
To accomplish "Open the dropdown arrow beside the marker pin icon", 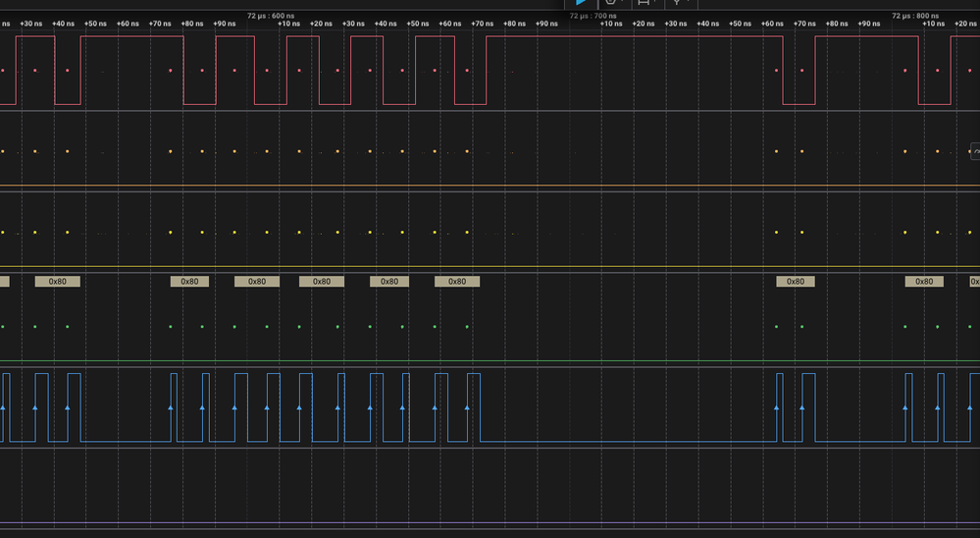I will [x=688, y=3].
